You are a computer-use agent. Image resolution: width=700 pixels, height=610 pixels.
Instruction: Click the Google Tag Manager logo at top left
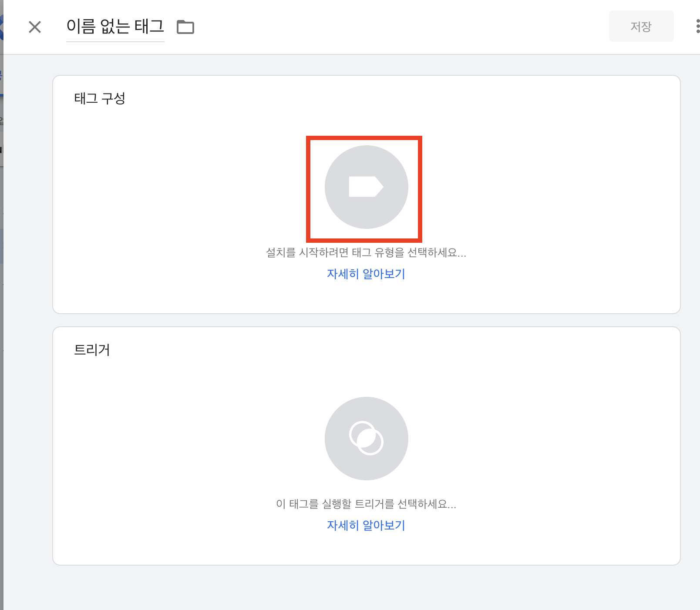(2, 26)
